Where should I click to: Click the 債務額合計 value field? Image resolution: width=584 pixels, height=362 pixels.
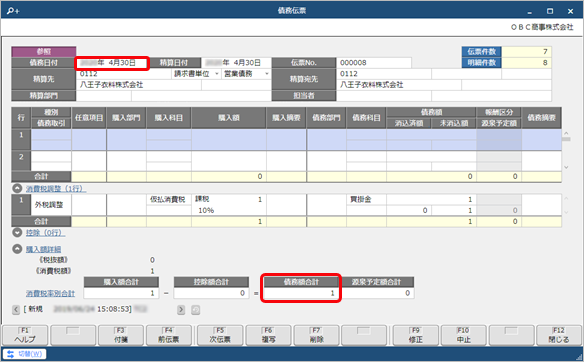point(301,293)
